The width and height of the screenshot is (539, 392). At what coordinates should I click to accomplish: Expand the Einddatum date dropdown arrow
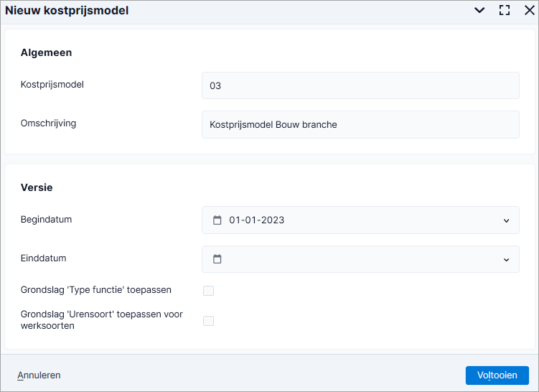click(x=506, y=260)
